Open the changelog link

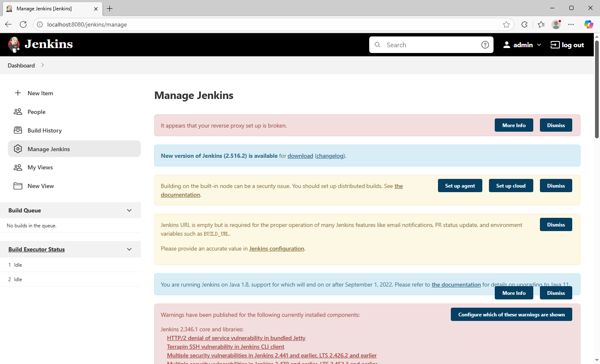coord(330,156)
